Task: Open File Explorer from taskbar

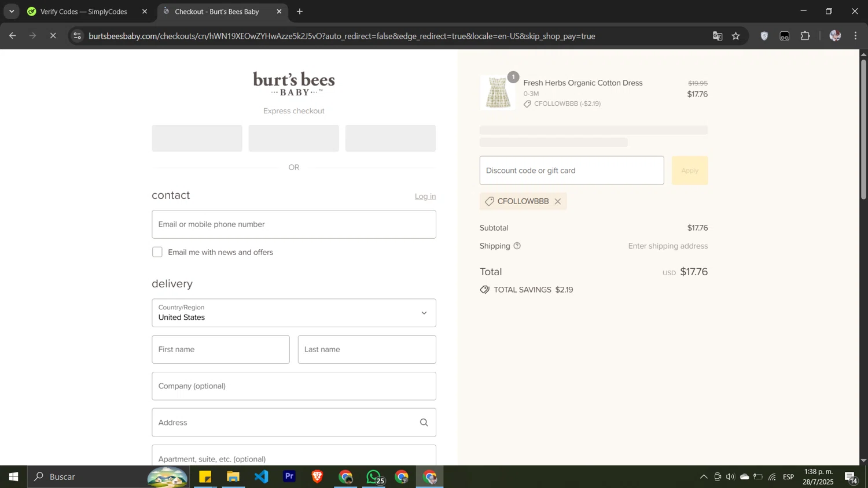Action: click(233, 477)
